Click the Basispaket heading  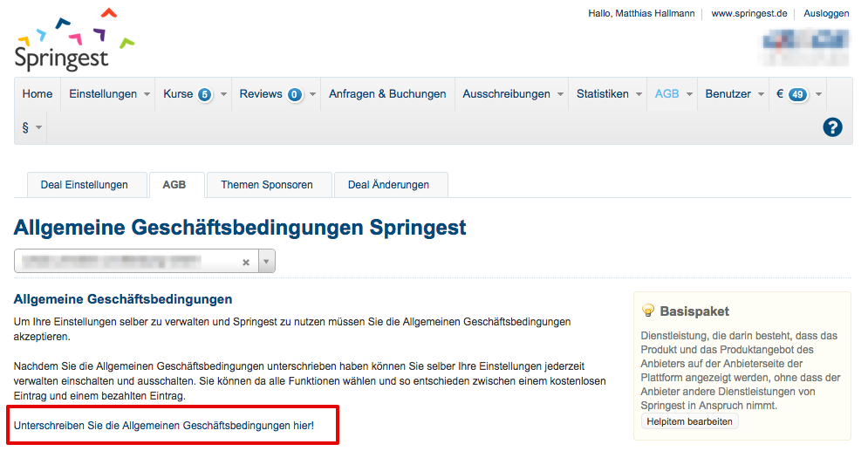[694, 311]
